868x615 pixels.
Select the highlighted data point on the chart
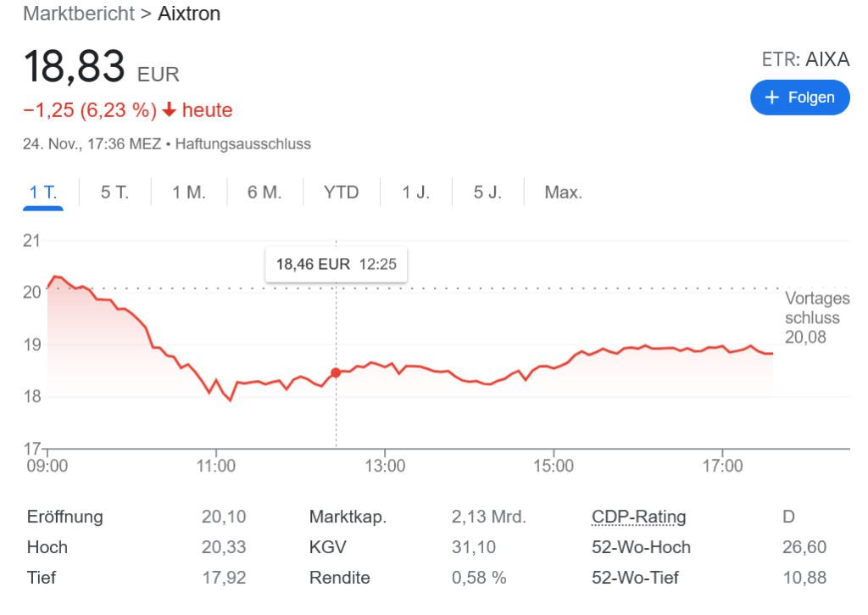pyautogui.click(x=336, y=372)
